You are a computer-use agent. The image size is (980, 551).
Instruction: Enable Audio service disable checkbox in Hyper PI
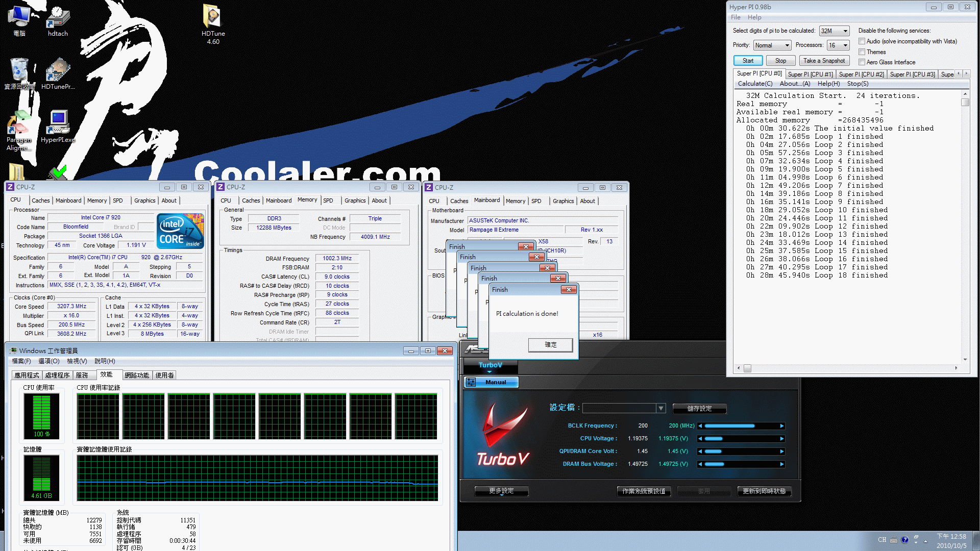point(862,41)
